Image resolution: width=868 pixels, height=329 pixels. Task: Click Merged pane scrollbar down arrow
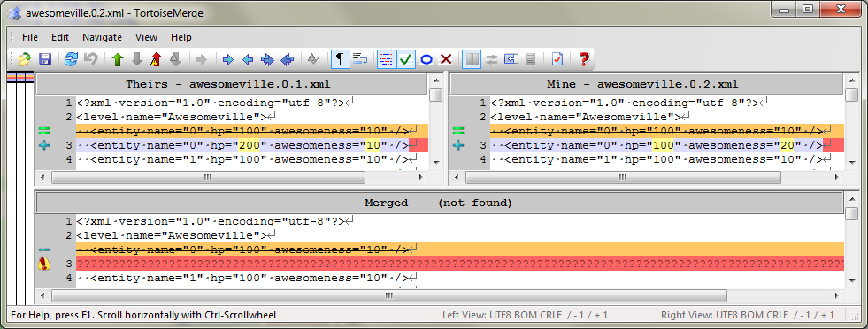click(x=852, y=281)
